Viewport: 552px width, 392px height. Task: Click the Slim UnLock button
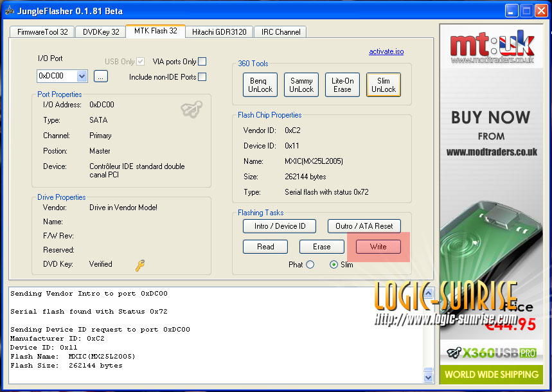click(384, 85)
